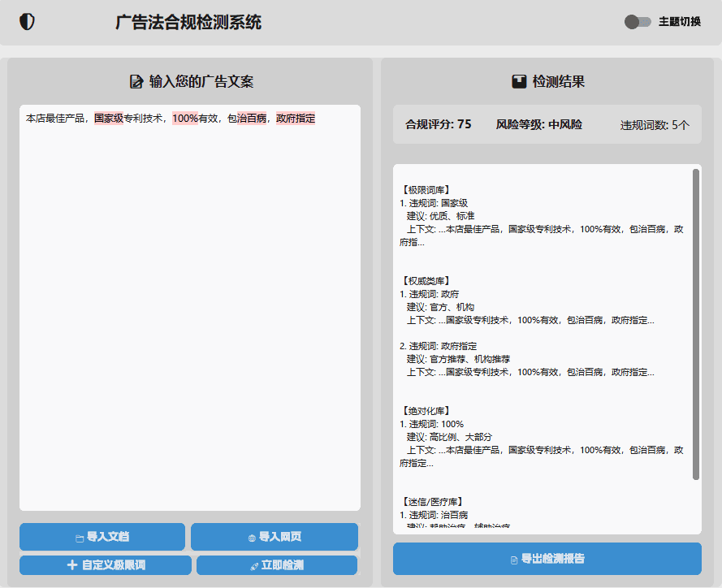Click the archive icon beside 检测结果

point(519,81)
